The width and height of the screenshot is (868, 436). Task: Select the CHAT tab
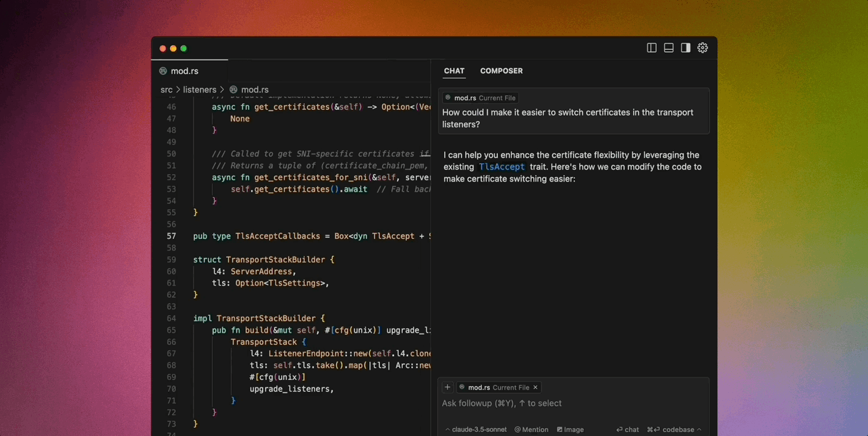pyautogui.click(x=454, y=71)
